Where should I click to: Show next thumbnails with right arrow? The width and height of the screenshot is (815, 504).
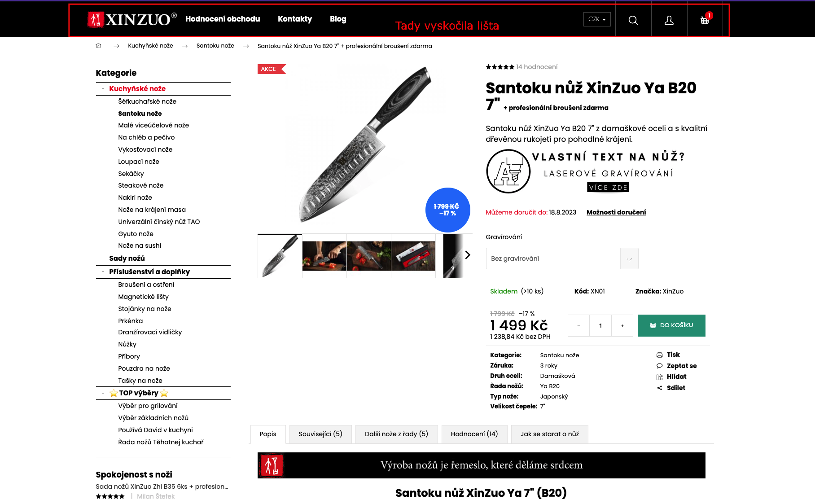point(467,255)
